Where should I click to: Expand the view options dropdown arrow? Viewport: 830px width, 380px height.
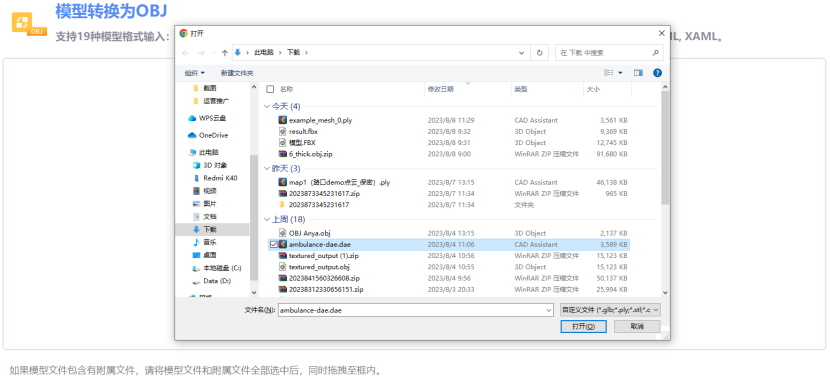[620, 73]
